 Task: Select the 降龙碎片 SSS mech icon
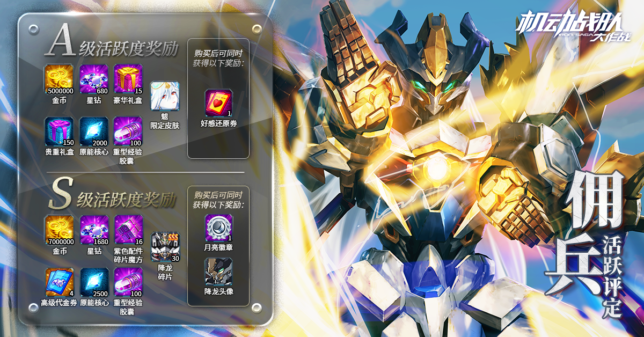tap(165, 247)
